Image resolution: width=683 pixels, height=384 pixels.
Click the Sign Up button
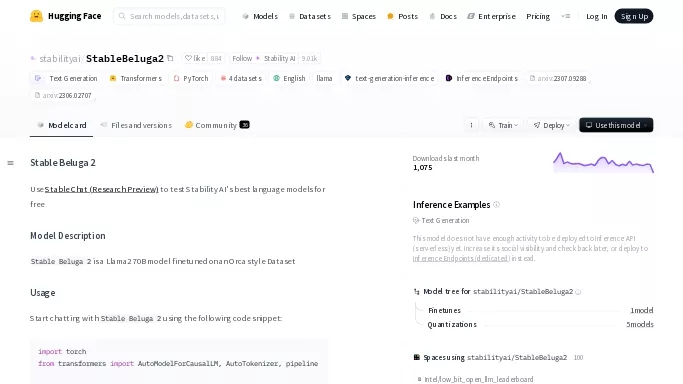tap(634, 16)
